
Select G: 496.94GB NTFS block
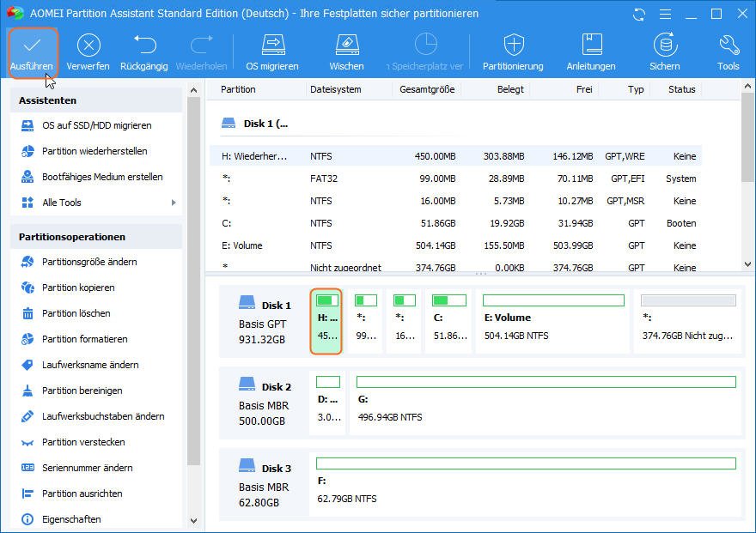(546, 403)
